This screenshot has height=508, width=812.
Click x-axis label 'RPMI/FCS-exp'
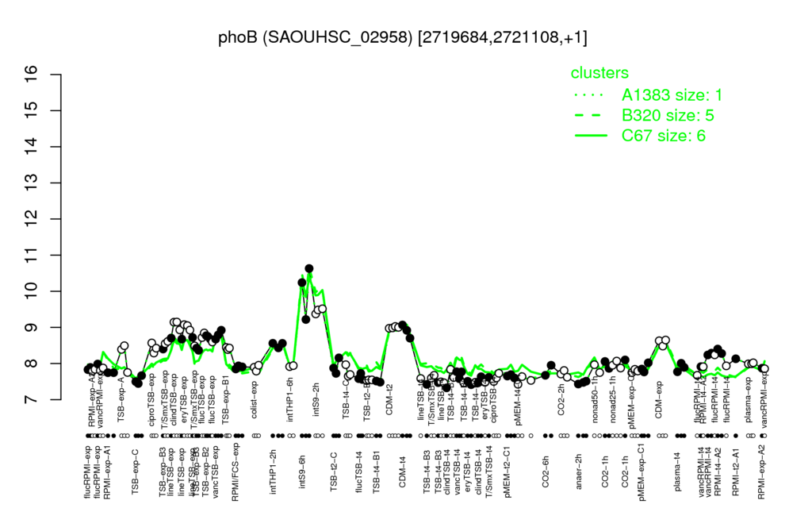235,471
